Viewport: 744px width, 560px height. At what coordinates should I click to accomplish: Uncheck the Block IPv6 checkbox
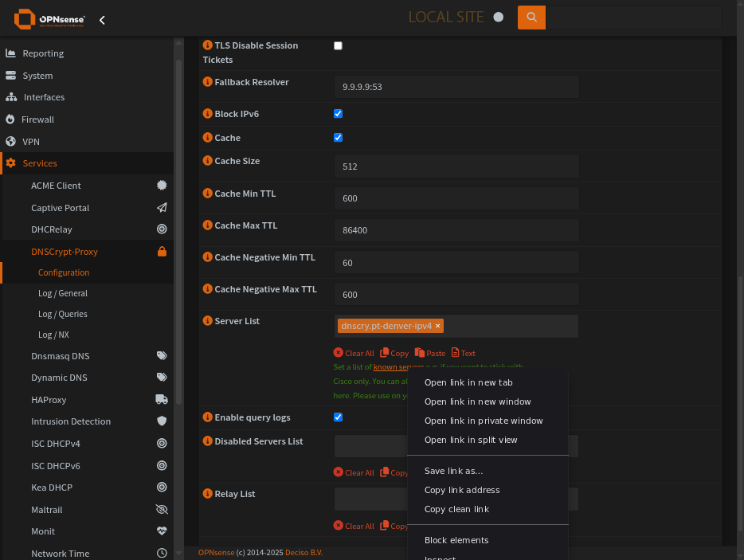(x=338, y=113)
